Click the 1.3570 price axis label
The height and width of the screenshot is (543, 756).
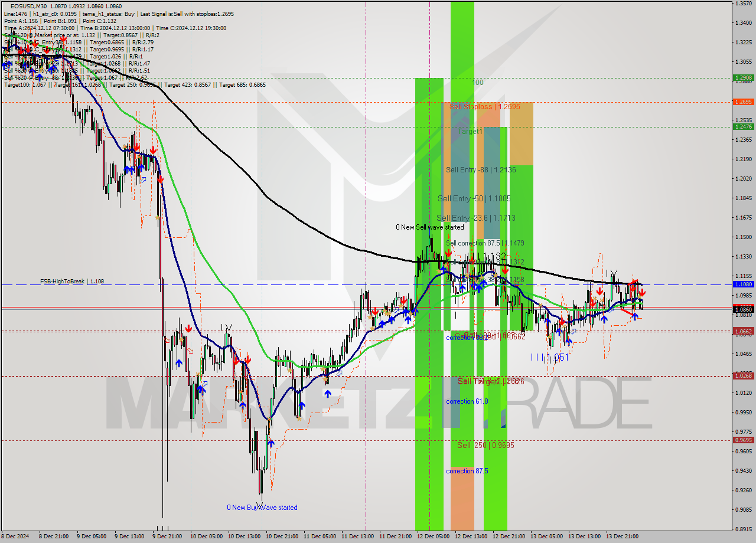[742, 4]
